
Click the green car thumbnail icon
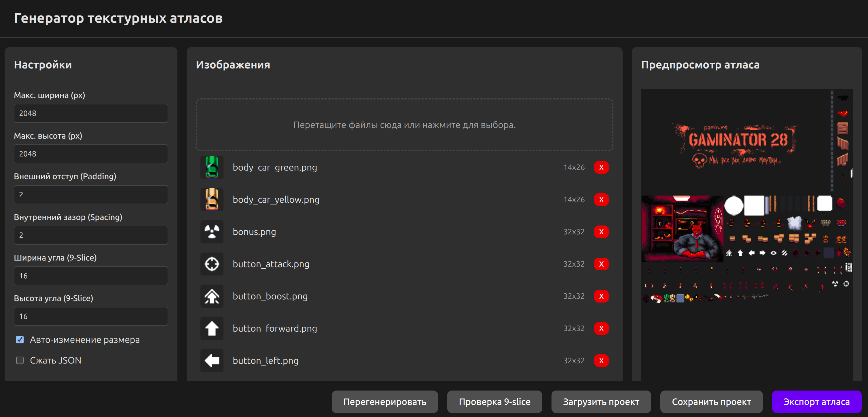(212, 167)
